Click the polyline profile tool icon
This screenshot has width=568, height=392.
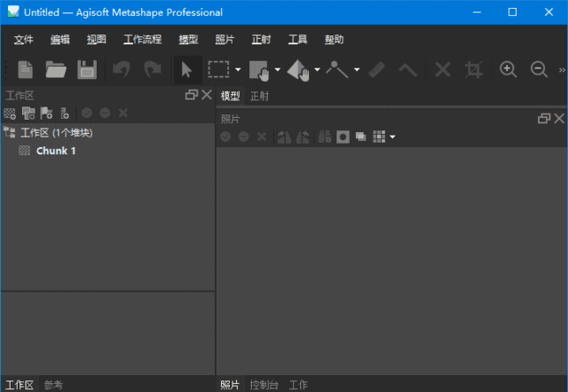tap(407, 69)
